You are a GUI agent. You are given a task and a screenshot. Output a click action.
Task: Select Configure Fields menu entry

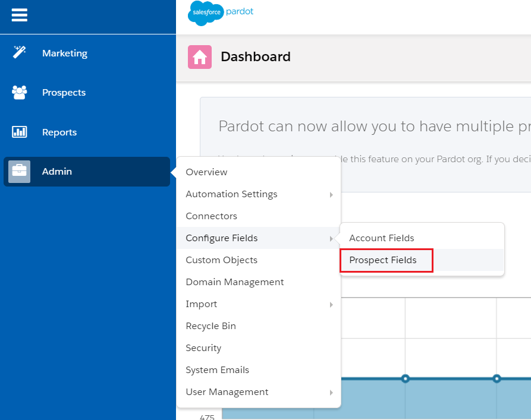[x=259, y=238]
